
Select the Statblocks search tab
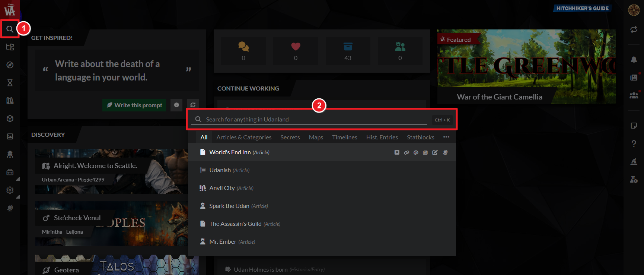pyautogui.click(x=421, y=137)
